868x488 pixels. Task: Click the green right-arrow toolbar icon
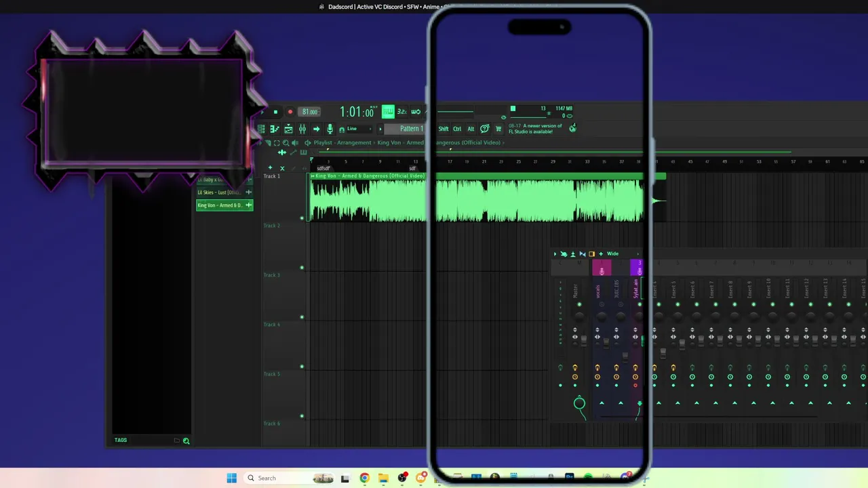[316, 129]
